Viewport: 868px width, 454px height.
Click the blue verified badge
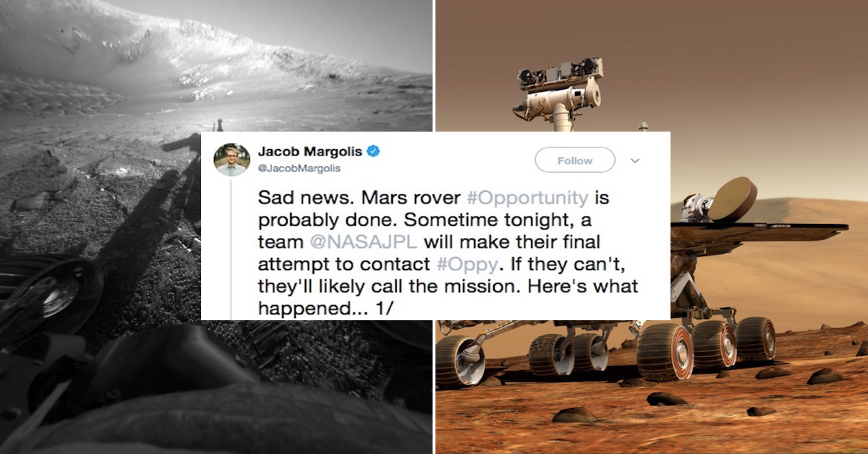373,152
